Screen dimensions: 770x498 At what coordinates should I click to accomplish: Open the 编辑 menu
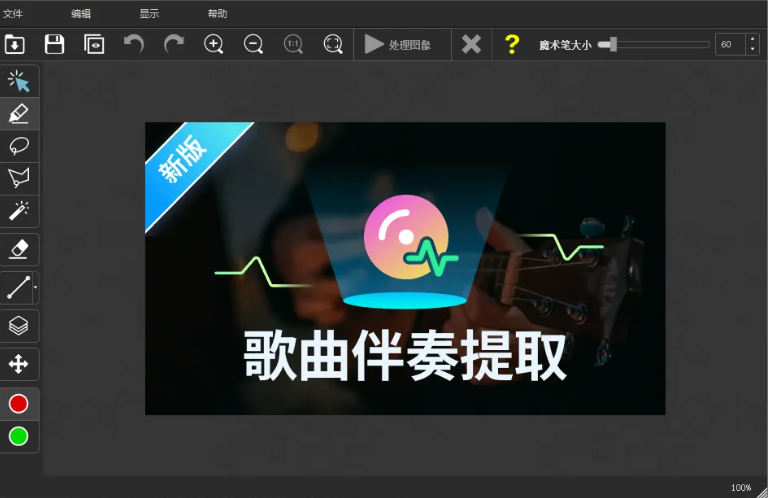(81, 13)
